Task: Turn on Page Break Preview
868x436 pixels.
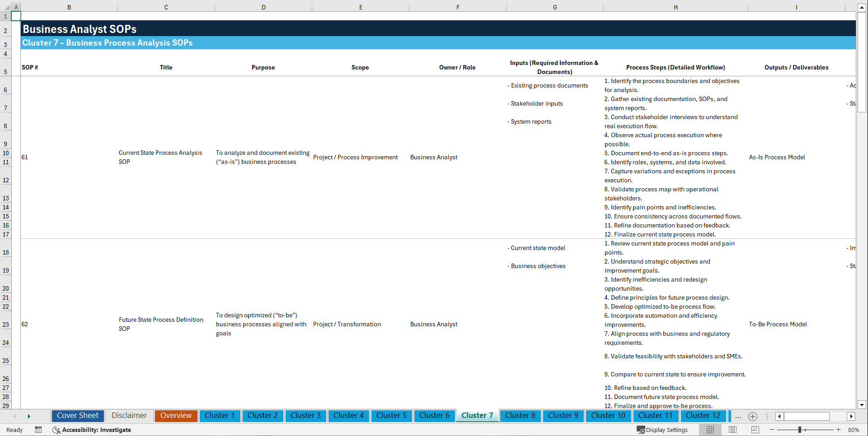Action: pyautogui.click(x=754, y=430)
